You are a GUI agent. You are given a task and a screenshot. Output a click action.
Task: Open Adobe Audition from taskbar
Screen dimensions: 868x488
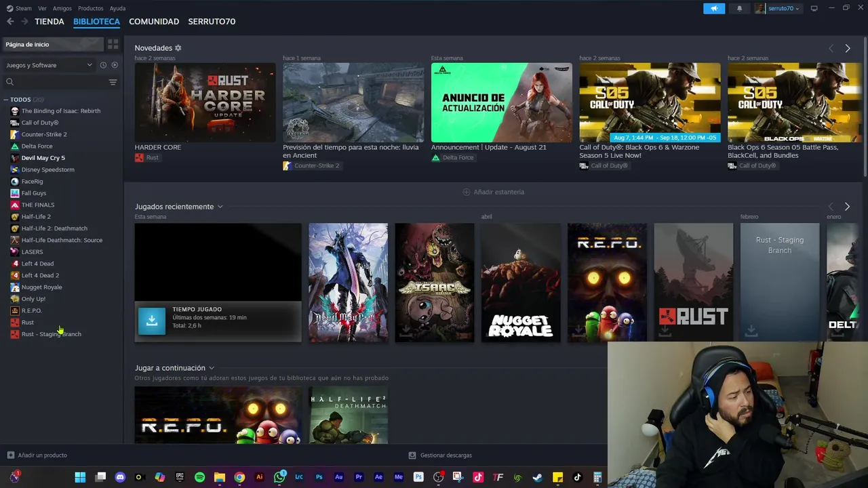(x=339, y=477)
